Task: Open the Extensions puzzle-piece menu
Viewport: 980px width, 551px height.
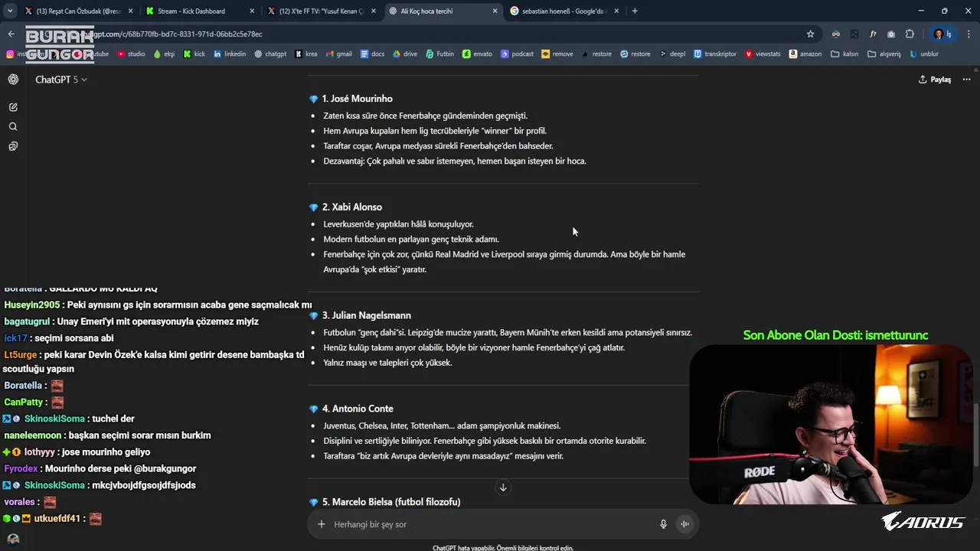Action: point(910,34)
